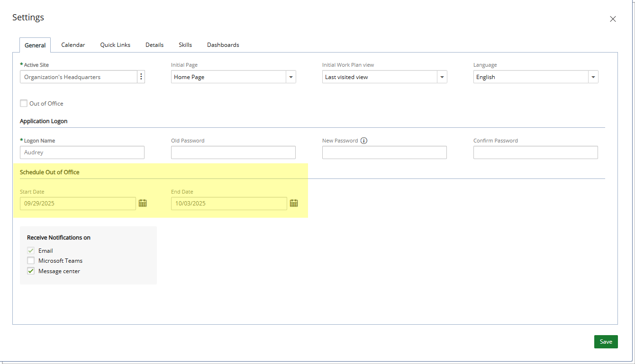Open the Language selection dropdown
Screen dimensions: 635x364
593,76
